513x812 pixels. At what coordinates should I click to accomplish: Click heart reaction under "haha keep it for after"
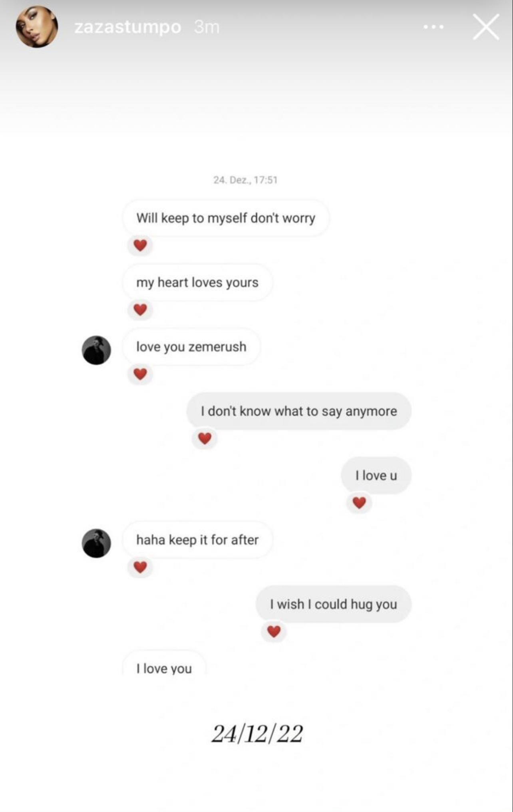[x=140, y=567]
